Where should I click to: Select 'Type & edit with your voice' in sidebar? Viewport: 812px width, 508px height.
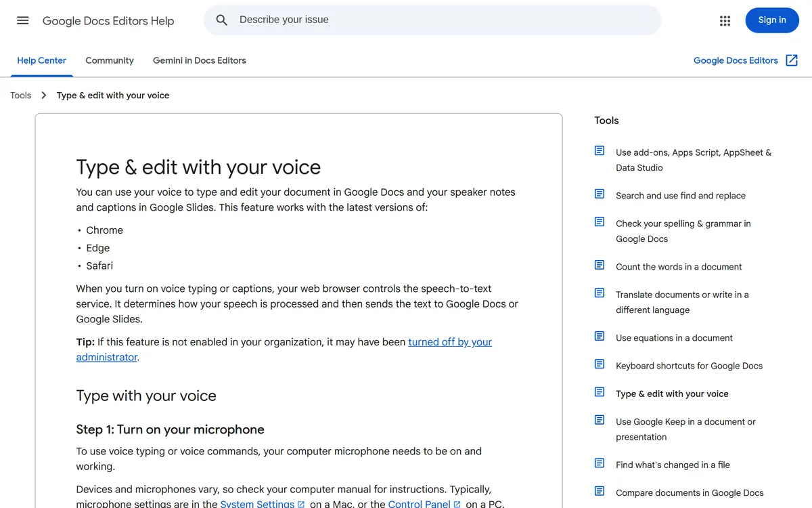pos(672,394)
